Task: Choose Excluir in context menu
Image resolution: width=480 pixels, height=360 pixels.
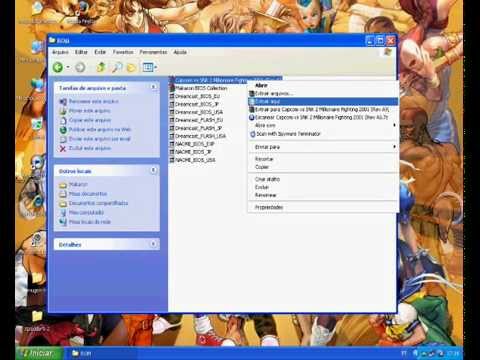Action: pos(323,187)
